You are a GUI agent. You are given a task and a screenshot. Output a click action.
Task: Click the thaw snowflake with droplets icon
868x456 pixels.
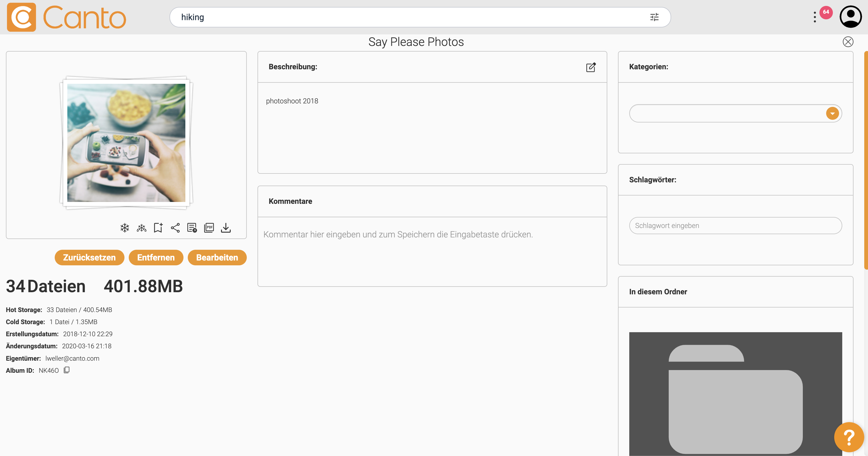[142, 228]
